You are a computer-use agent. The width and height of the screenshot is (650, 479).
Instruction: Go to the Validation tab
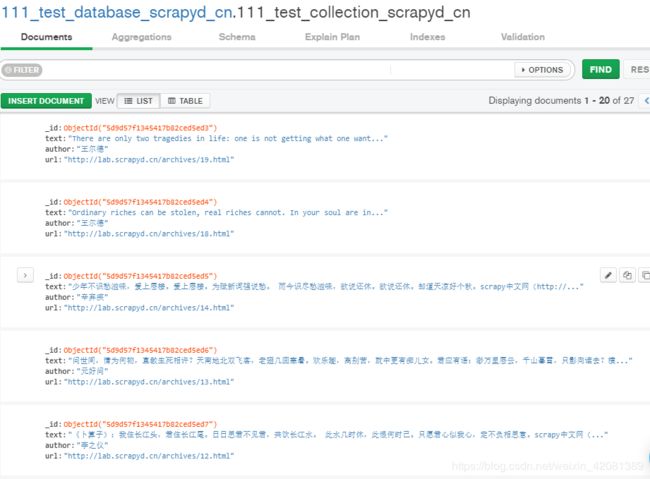click(523, 37)
